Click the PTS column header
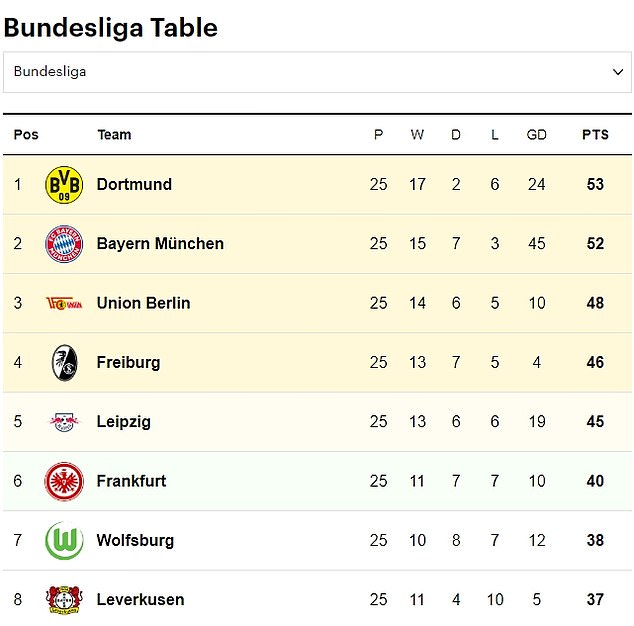 (595, 135)
